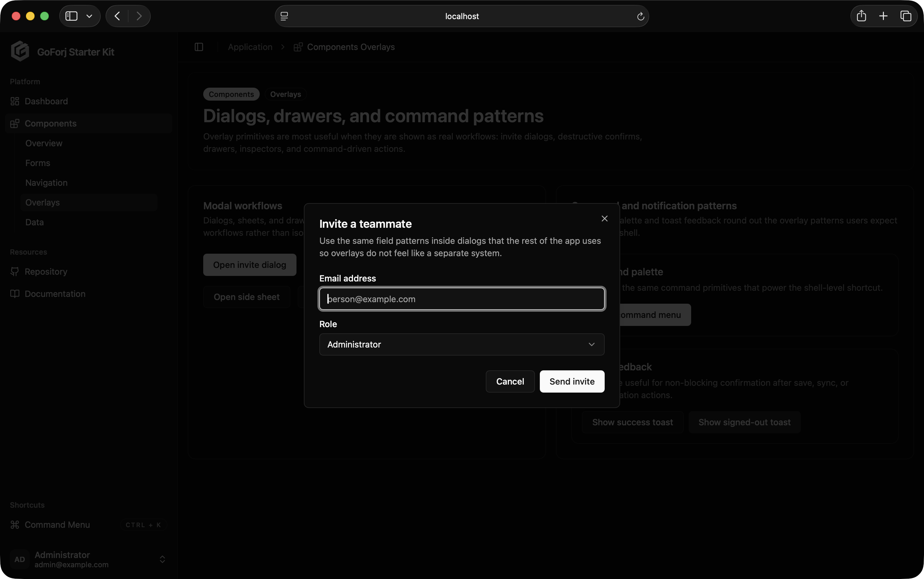
Task: Click the Email address label
Action: click(347, 278)
